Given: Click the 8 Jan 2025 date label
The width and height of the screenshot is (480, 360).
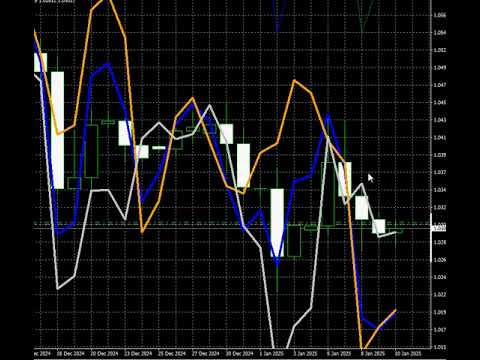Looking at the screenshot, I should tap(373, 353).
